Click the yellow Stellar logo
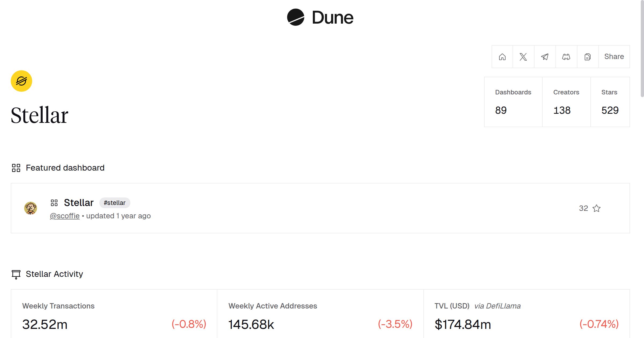 pos(21,81)
